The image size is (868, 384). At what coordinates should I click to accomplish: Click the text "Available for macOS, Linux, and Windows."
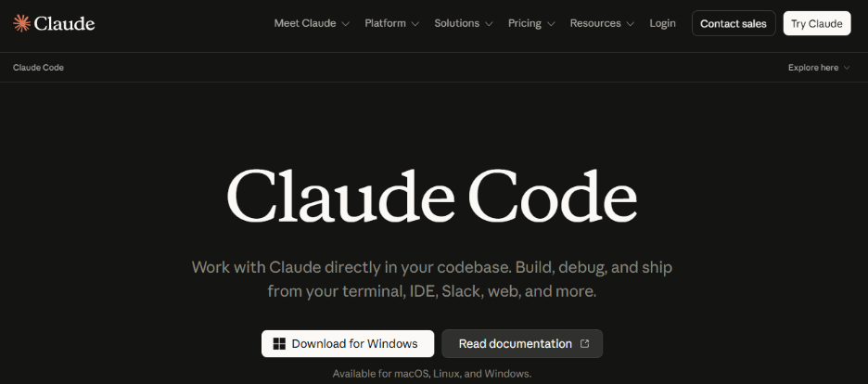(x=432, y=374)
